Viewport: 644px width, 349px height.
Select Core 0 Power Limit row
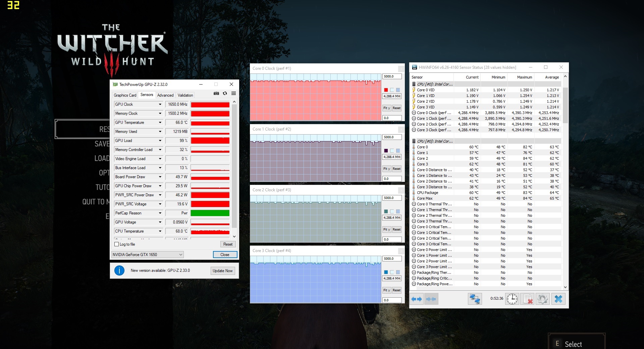pos(486,250)
